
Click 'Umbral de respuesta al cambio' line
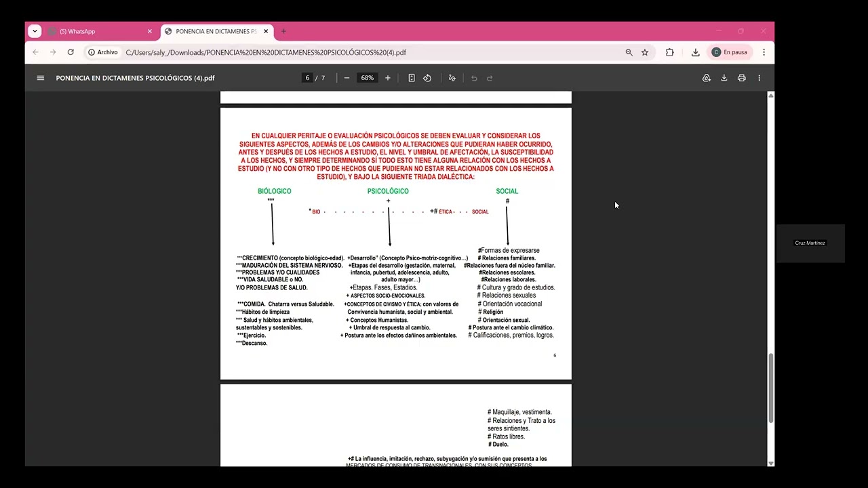click(389, 327)
